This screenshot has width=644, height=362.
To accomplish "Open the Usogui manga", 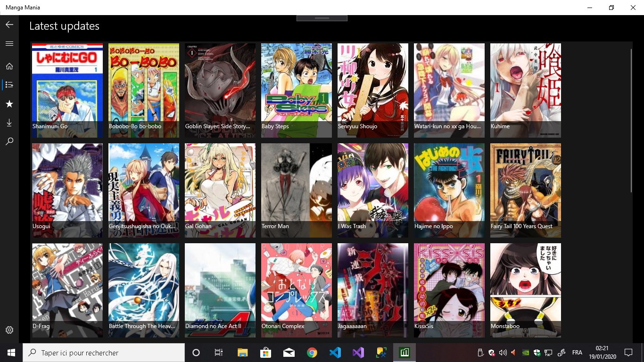I will click(x=67, y=190).
